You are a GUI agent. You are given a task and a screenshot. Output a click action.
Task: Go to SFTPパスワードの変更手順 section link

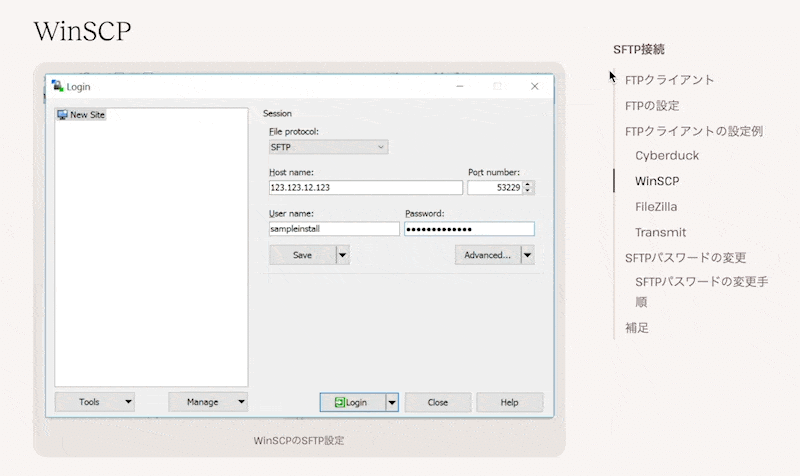pyautogui.click(x=702, y=291)
